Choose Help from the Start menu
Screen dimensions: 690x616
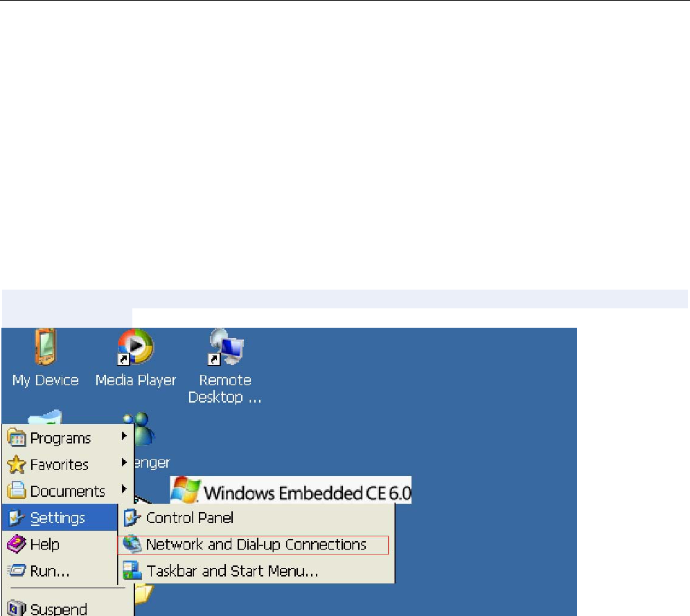tap(60, 544)
